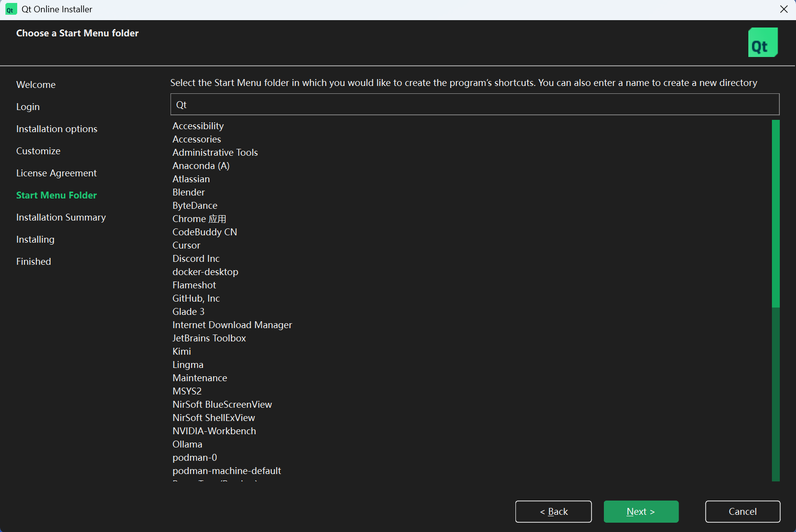Select the Lingma folder
The height and width of the screenshot is (532, 796).
(188, 364)
